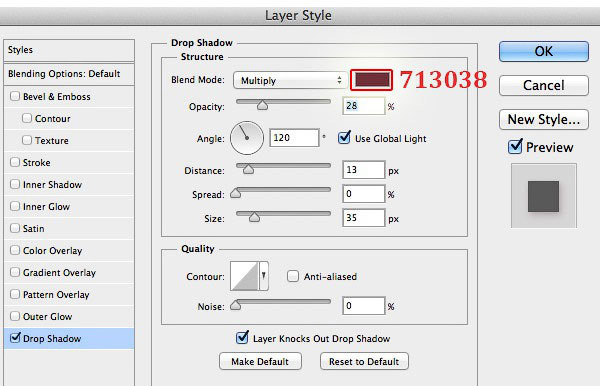Click the Spread slider handle
600x386 pixels.
point(236,193)
